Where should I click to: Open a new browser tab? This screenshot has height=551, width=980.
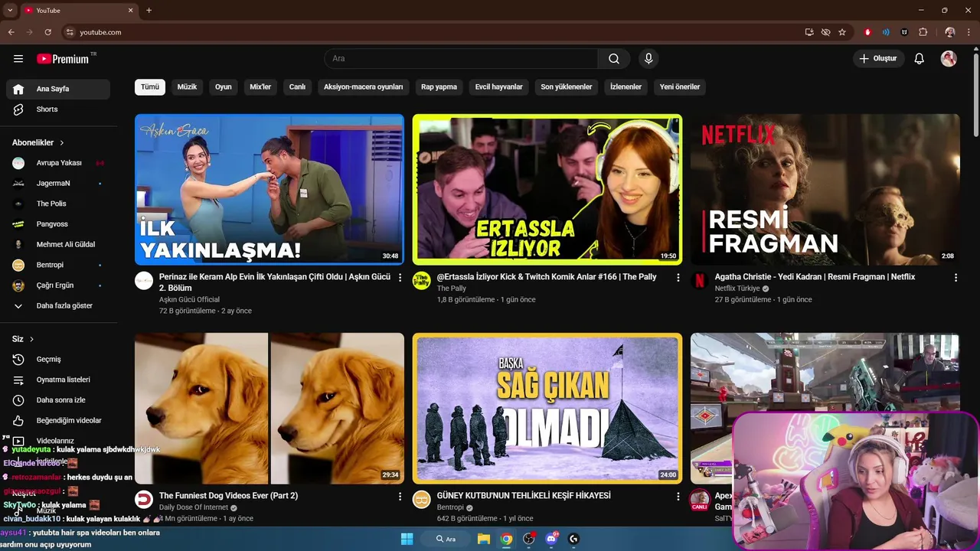click(x=149, y=10)
